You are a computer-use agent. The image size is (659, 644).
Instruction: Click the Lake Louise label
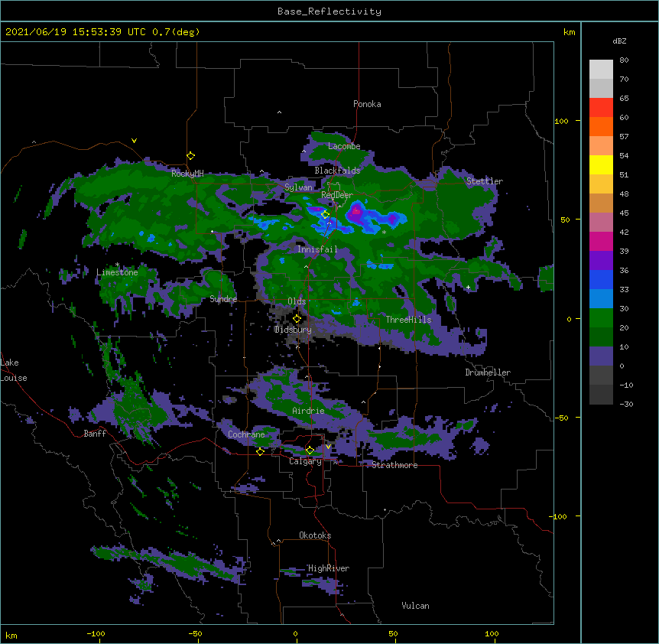point(14,370)
